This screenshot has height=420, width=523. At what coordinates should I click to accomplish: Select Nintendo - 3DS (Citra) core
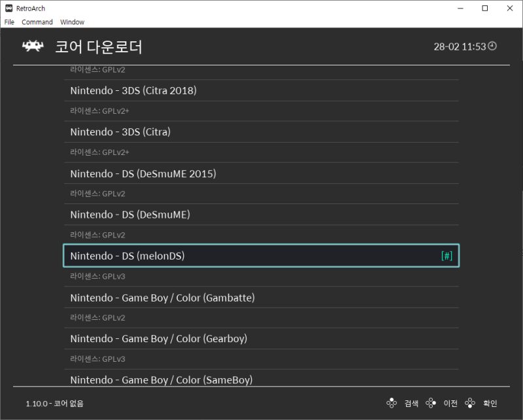[261, 132]
